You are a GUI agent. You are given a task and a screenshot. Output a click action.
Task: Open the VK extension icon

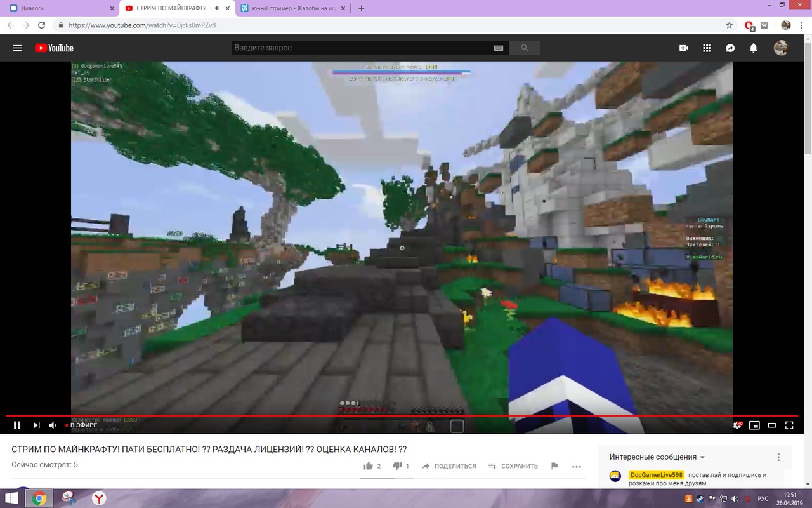pos(764,25)
